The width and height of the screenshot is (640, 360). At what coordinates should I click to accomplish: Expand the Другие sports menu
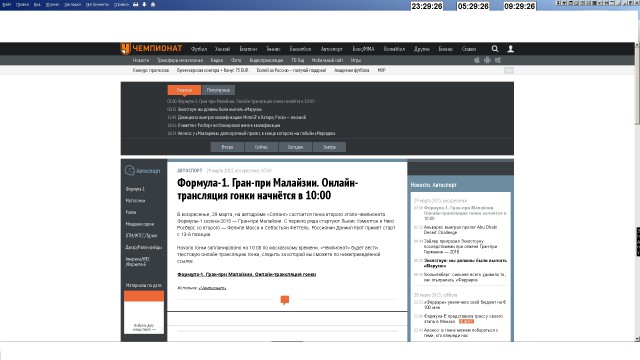pos(422,49)
